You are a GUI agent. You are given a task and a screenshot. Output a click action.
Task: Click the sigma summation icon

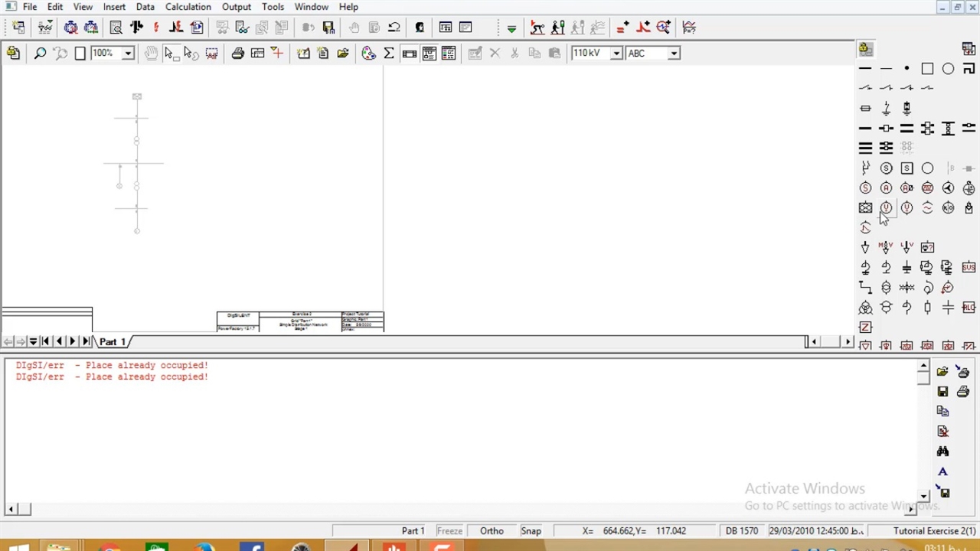coord(389,54)
